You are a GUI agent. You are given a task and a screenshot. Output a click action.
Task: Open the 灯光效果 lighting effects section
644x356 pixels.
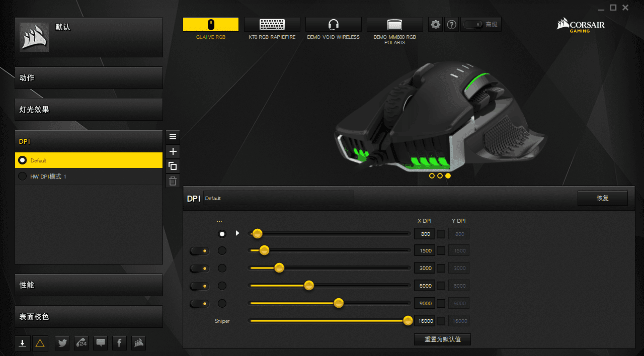coord(89,110)
